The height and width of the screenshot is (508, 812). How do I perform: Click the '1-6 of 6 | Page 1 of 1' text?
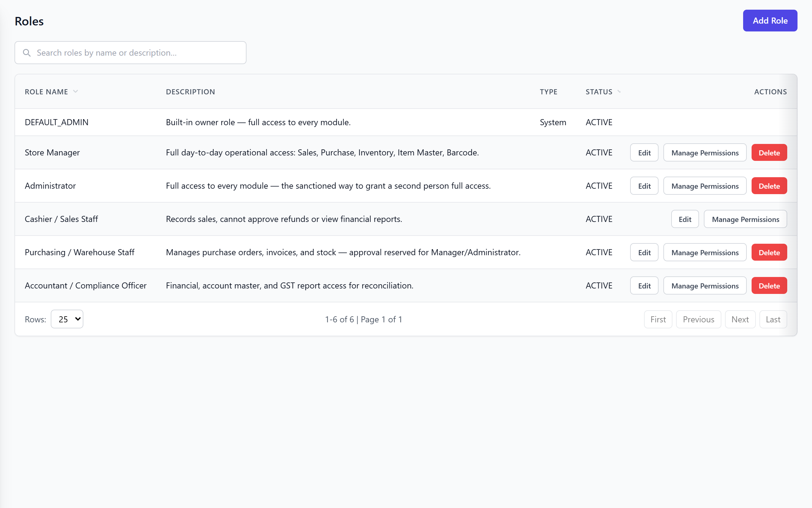[x=363, y=319]
